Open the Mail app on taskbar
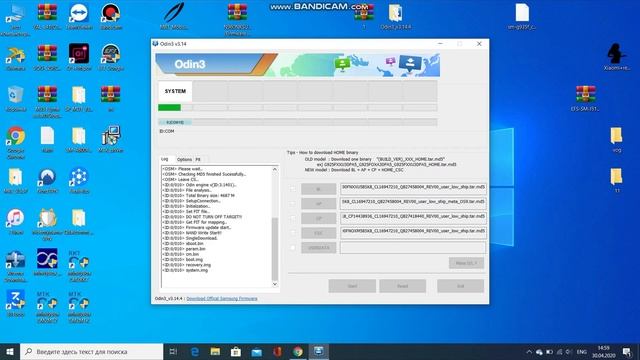640x360 pixels. pyautogui.click(x=256, y=351)
